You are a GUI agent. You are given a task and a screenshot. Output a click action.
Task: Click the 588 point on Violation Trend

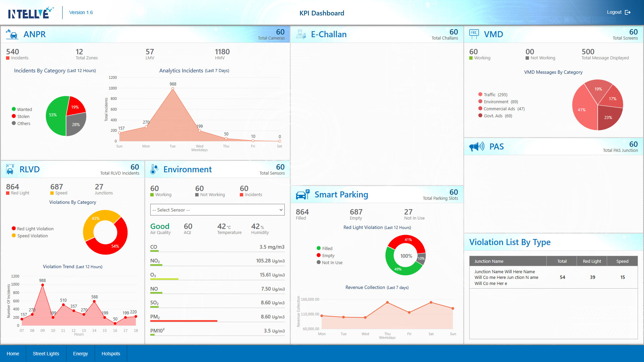point(94,301)
